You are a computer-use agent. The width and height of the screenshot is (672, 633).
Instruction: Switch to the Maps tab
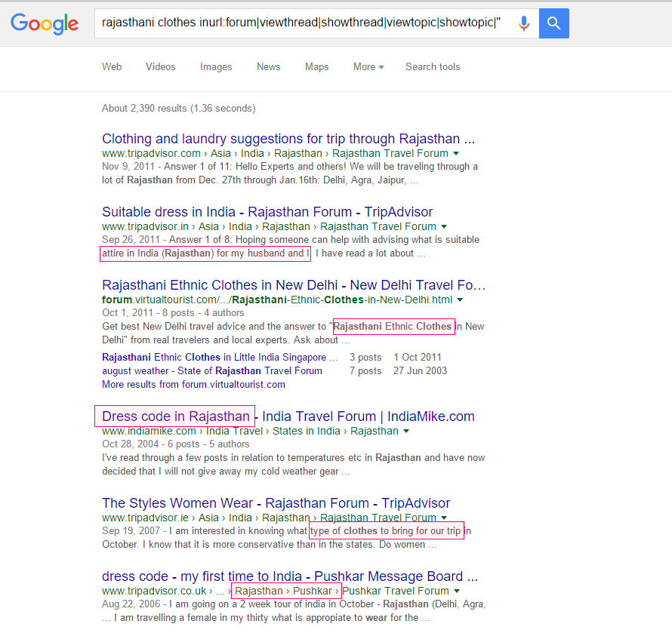coord(316,67)
